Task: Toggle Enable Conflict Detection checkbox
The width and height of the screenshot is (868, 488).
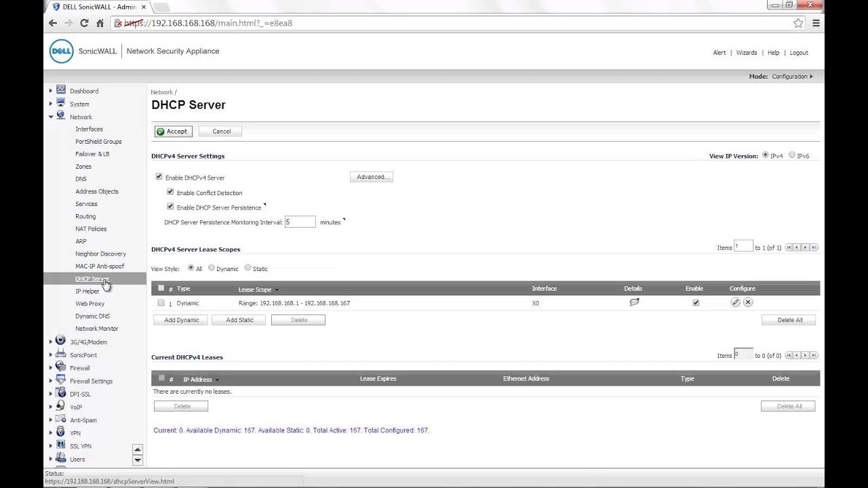Action: [x=170, y=192]
